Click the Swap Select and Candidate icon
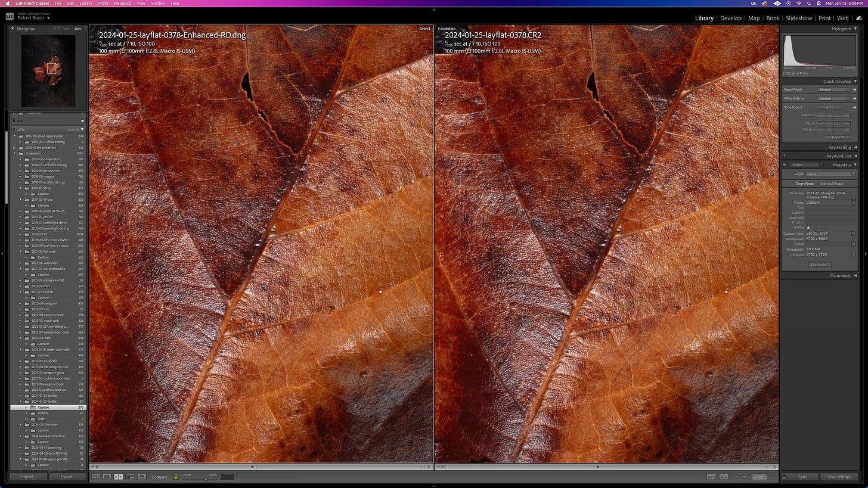 [711, 477]
